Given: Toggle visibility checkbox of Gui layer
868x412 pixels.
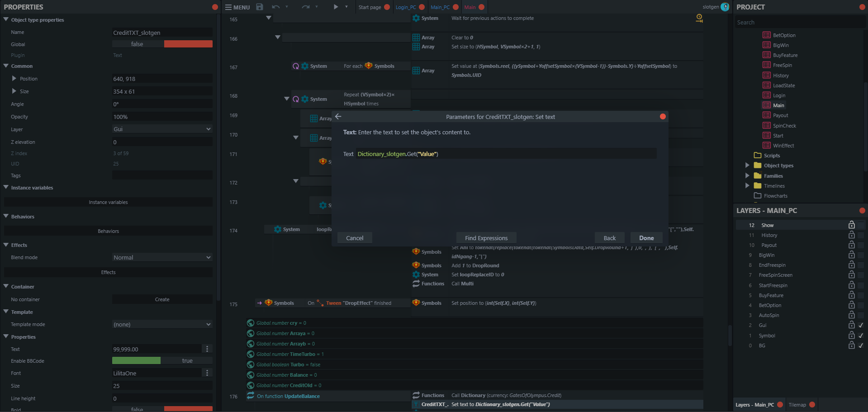Looking at the screenshot, I should [x=861, y=325].
